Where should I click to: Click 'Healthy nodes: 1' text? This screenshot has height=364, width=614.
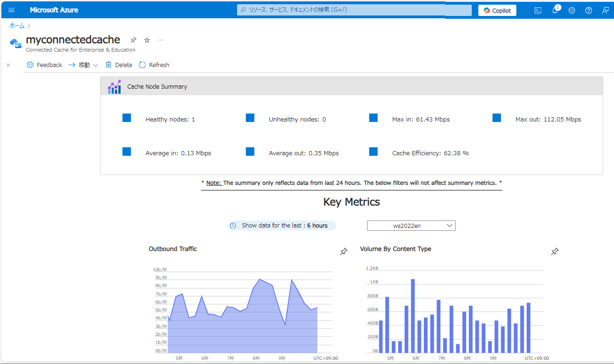coord(170,120)
